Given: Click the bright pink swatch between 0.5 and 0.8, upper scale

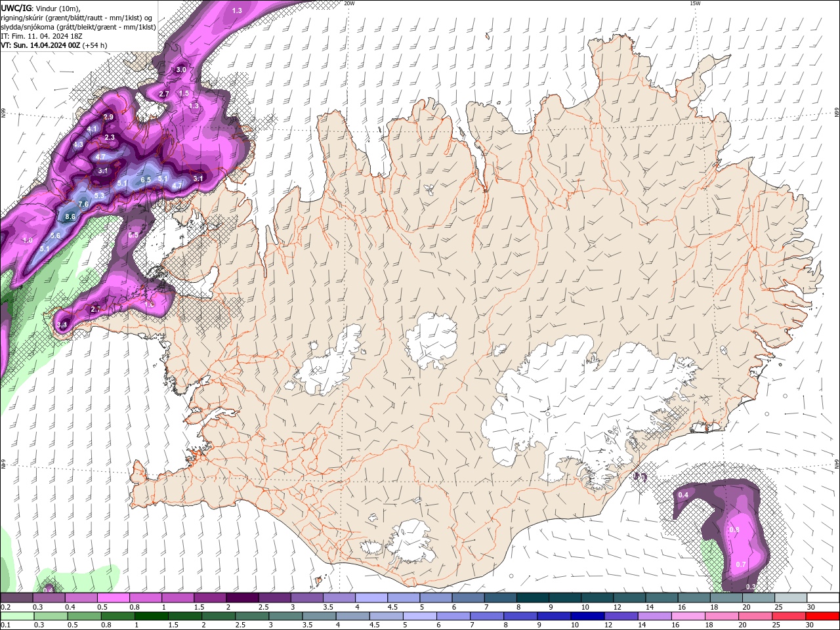Looking at the screenshot, I should [x=113, y=598].
